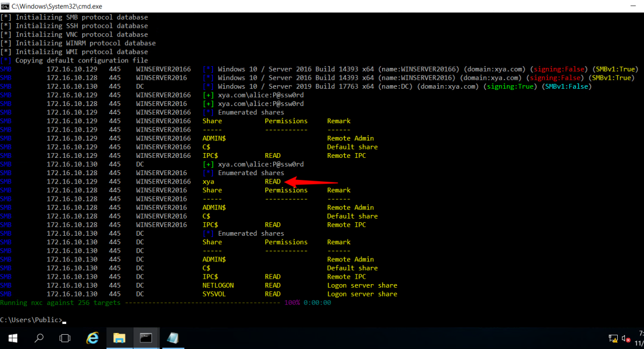Open File Explorer from the taskbar

pyautogui.click(x=119, y=338)
